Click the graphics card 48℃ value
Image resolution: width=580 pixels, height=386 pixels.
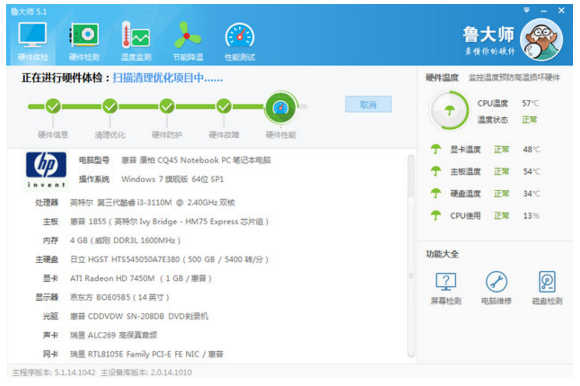(x=532, y=149)
